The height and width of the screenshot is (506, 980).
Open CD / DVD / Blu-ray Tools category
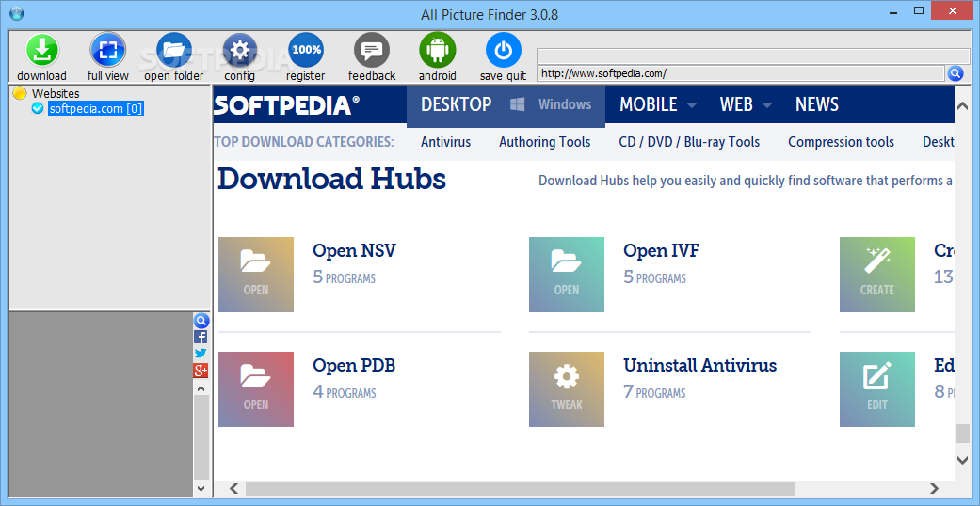(x=689, y=142)
